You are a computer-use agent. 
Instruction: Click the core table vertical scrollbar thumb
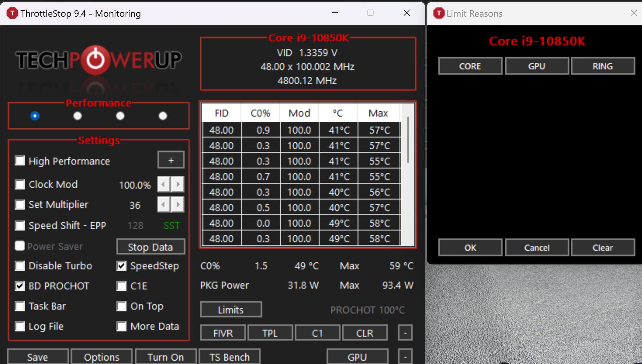pyautogui.click(x=408, y=140)
